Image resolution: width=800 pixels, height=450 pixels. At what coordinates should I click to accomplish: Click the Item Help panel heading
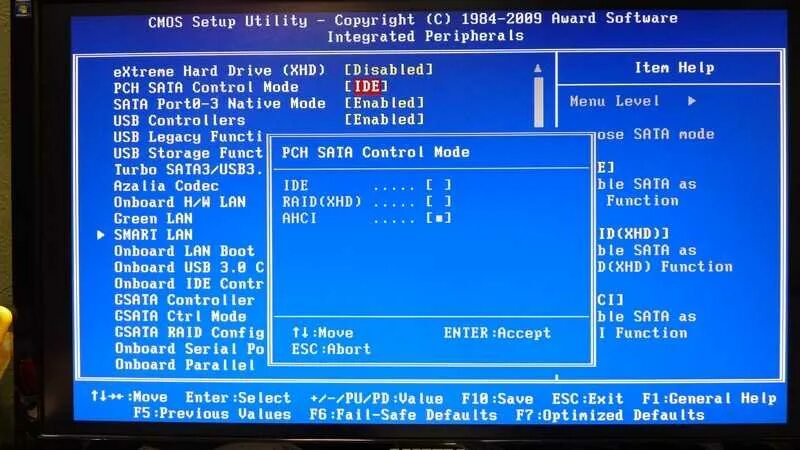point(674,67)
